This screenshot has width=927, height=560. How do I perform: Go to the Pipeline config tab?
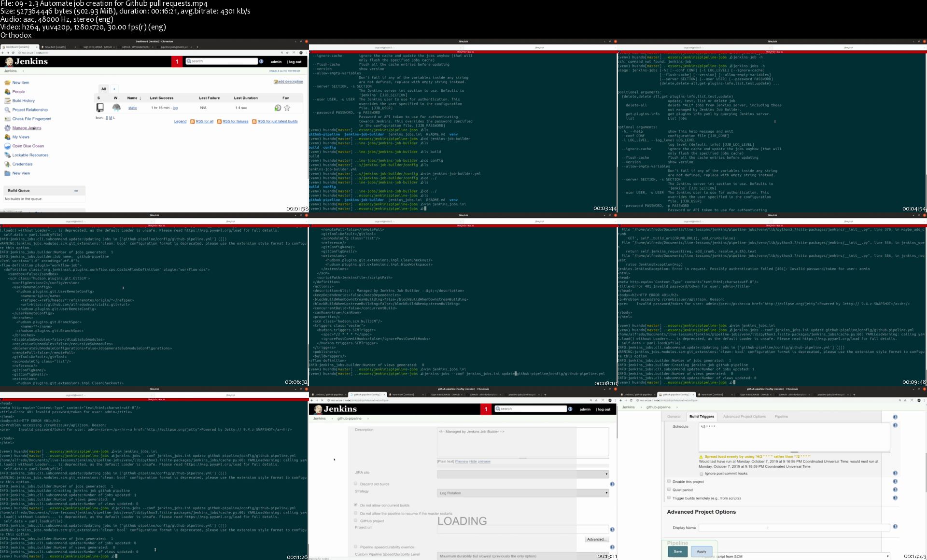point(781,417)
